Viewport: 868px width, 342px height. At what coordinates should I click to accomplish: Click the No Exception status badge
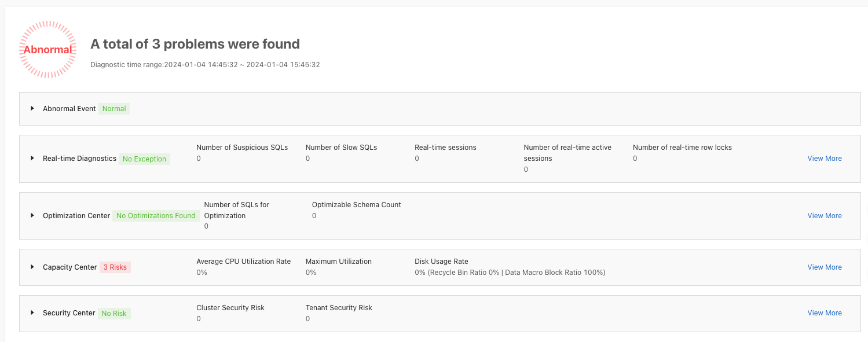[x=144, y=159]
